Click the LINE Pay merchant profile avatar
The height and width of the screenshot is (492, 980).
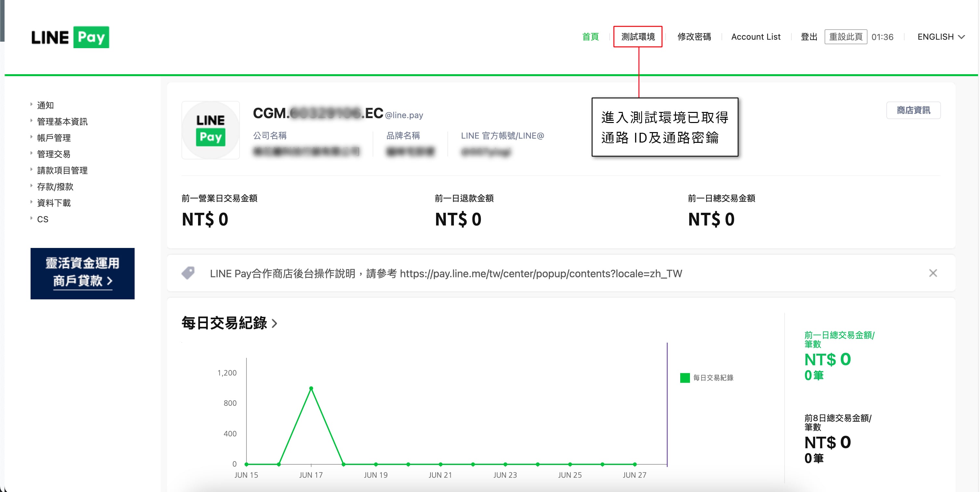[x=211, y=130]
